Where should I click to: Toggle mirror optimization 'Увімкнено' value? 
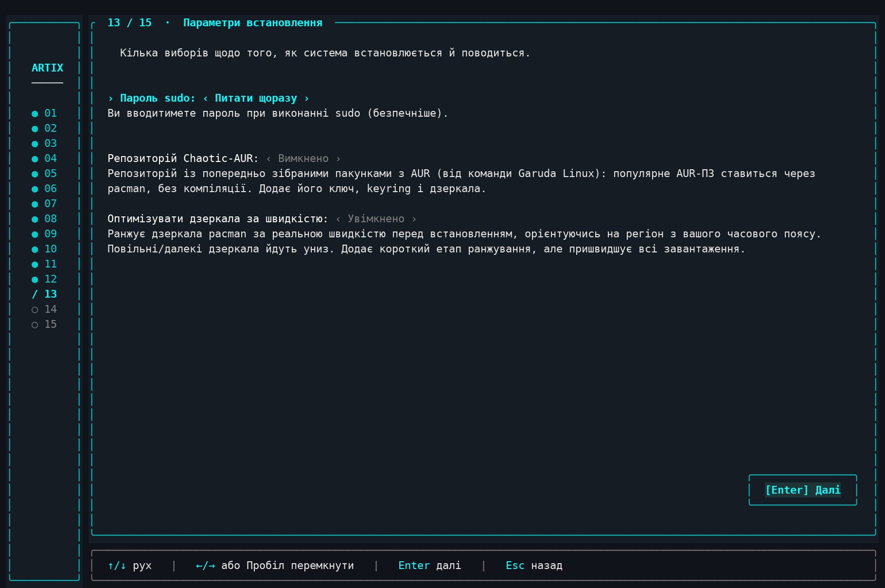point(376,219)
